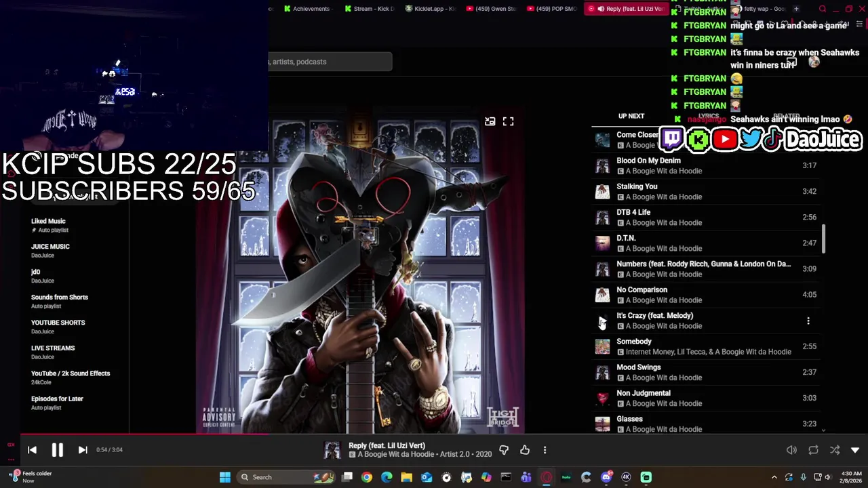Screen dimensions: 868x488
Task: Play Mood Swings from queue
Action: [x=705, y=372]
